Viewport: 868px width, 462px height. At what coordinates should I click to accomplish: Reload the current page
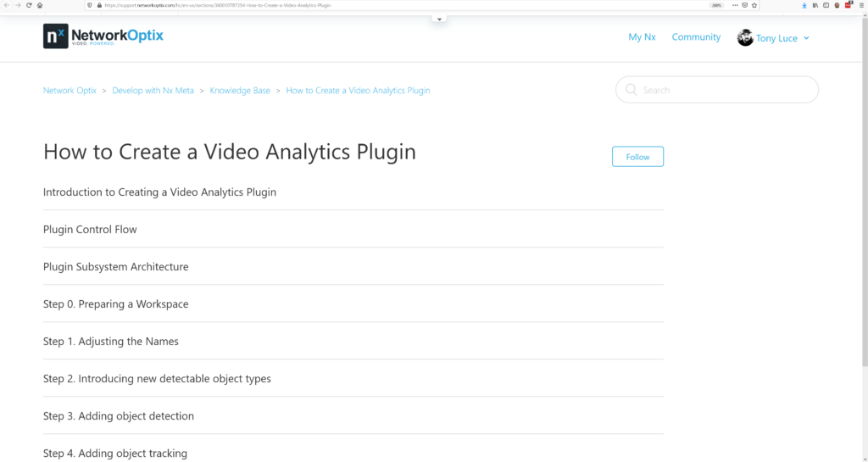(x=29, y=5)
